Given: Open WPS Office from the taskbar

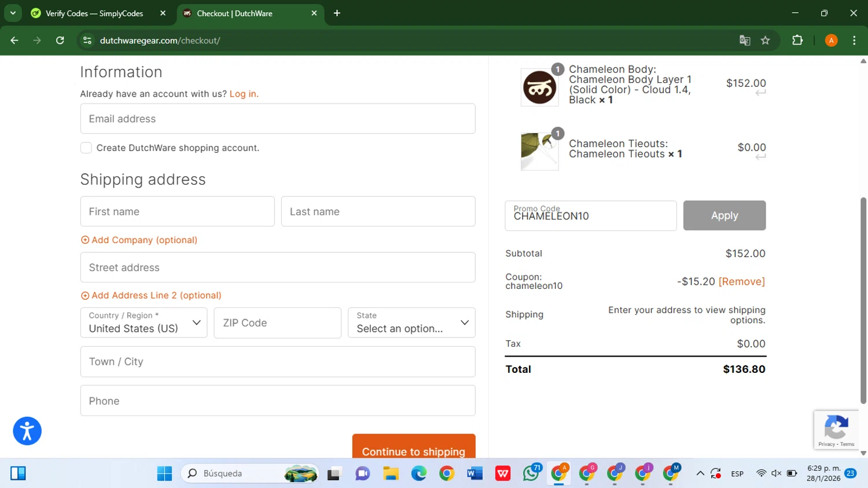Looking at the screenshot, I should click(503, 474).
